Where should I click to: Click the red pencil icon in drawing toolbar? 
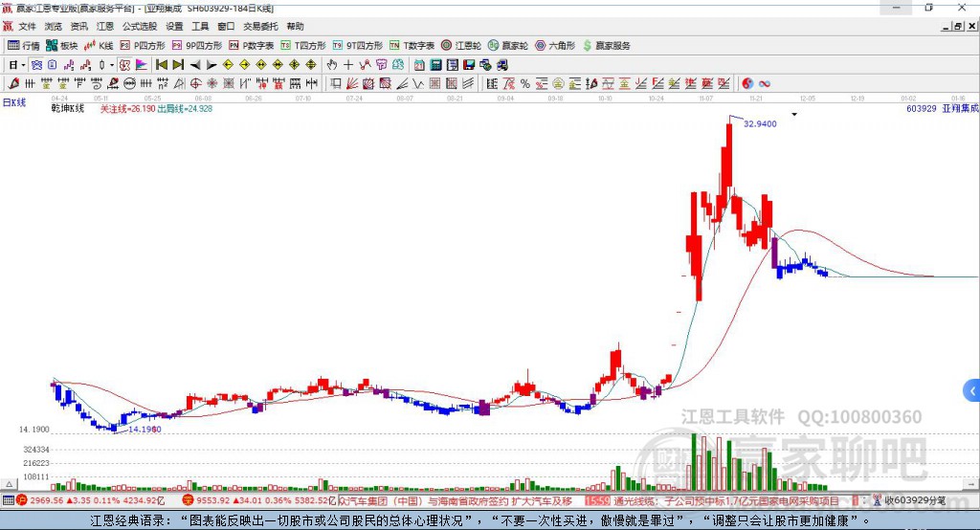13,84
